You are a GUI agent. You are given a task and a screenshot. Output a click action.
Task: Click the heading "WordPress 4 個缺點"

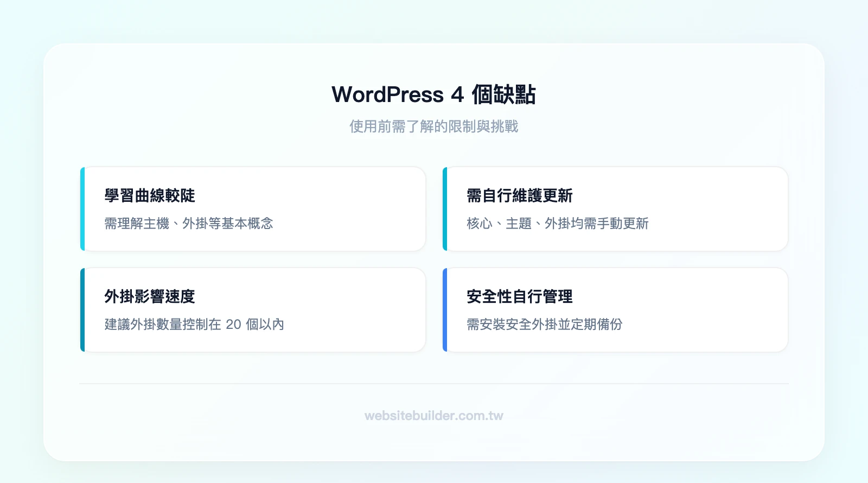pyautogui.click(x=433, y=94)
